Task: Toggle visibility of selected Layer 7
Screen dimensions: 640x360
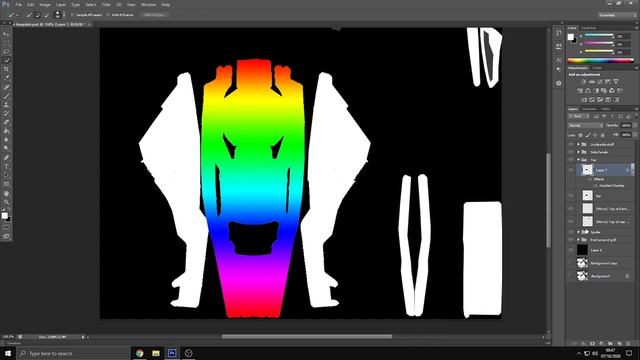Action: (x=571, y=170)
